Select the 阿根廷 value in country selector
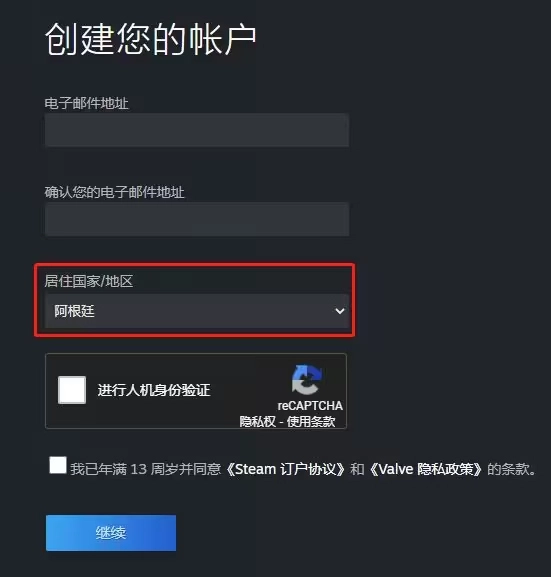551x577 pixels. (x=74, y=311)
